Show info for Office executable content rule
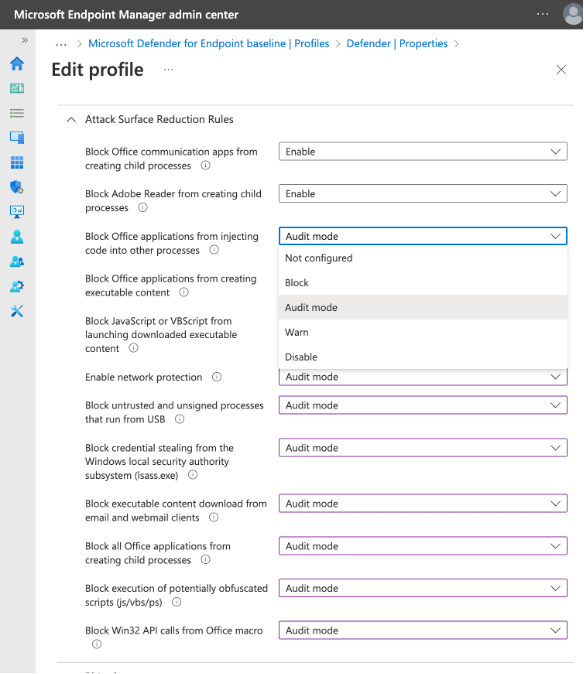Viewport: 584px width, 674px height. click(184, 292)
